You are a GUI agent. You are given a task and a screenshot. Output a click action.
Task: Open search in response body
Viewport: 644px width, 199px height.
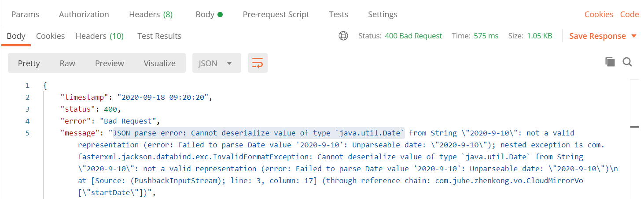pos(627,62)
